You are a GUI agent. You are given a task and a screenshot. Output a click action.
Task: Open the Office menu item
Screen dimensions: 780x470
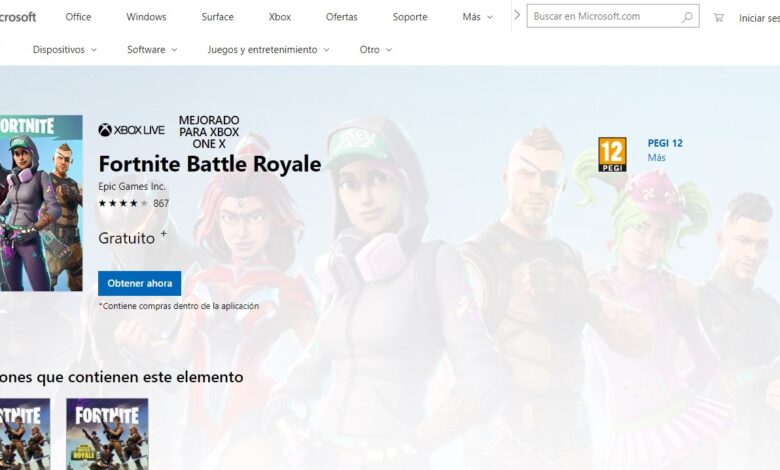tap(78, 17)
